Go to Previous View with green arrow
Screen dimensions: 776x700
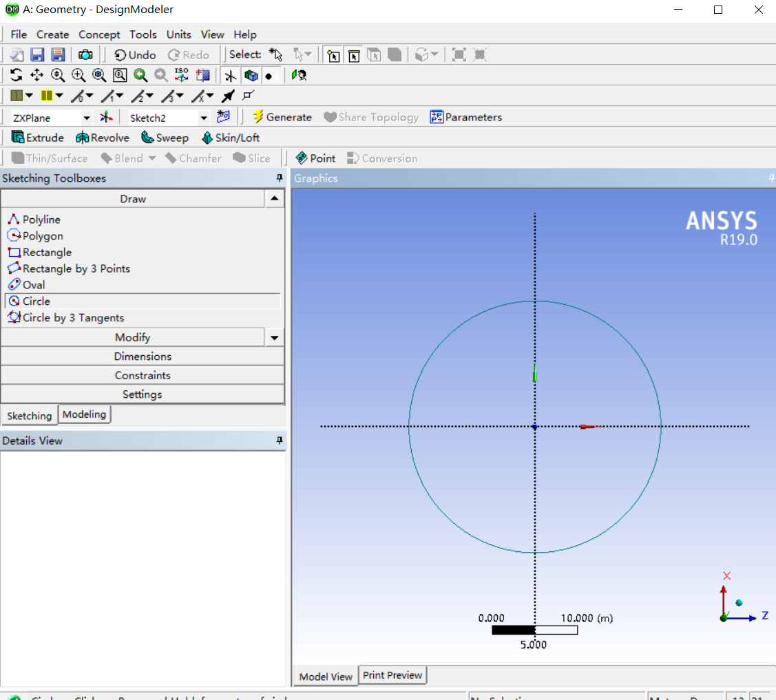pyautogui.click(x=140, y=75)
